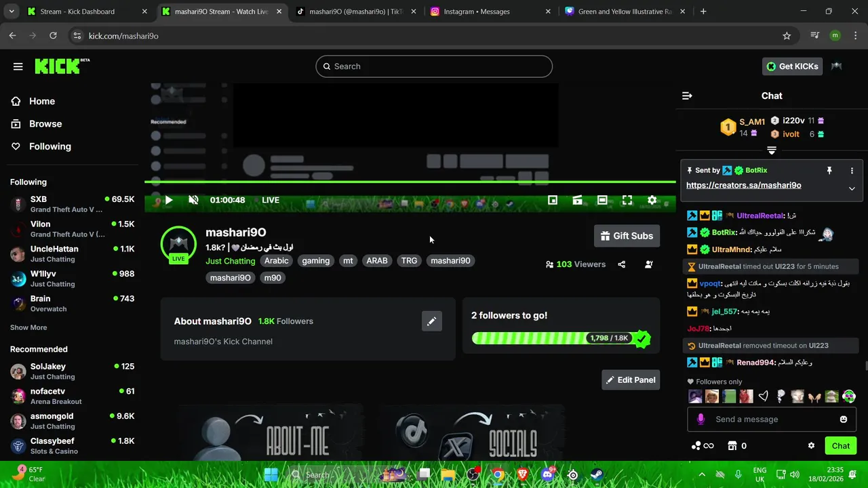Open the hamburger sidebar menu
This screenshot has height=488, width=868.
(18, 66)
